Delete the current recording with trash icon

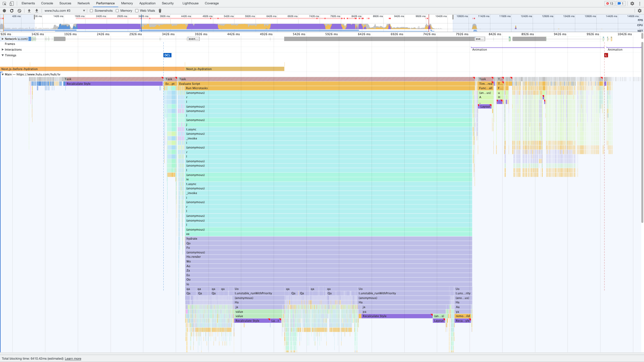pyautogui.click(x=160, y=10)
